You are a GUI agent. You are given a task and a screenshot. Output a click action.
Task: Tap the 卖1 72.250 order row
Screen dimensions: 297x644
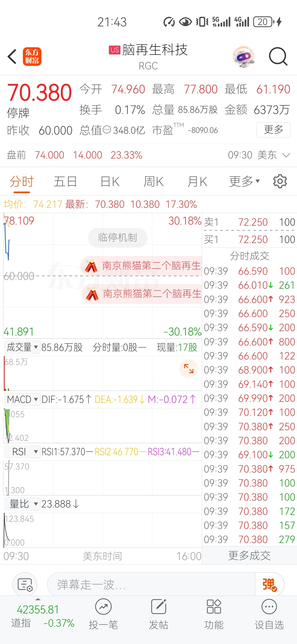click(249, 222)
